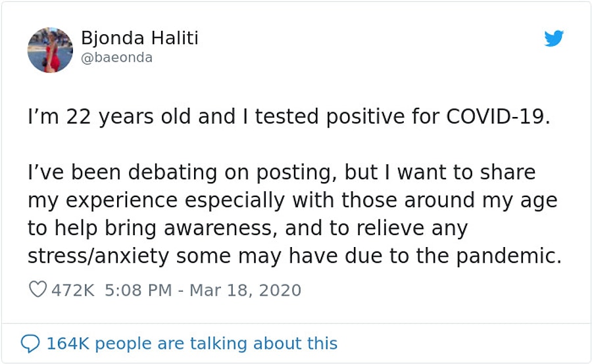View "people are talking about this" link
The width and height of the screenshot is (592, 364).
(x=216, y=343)
